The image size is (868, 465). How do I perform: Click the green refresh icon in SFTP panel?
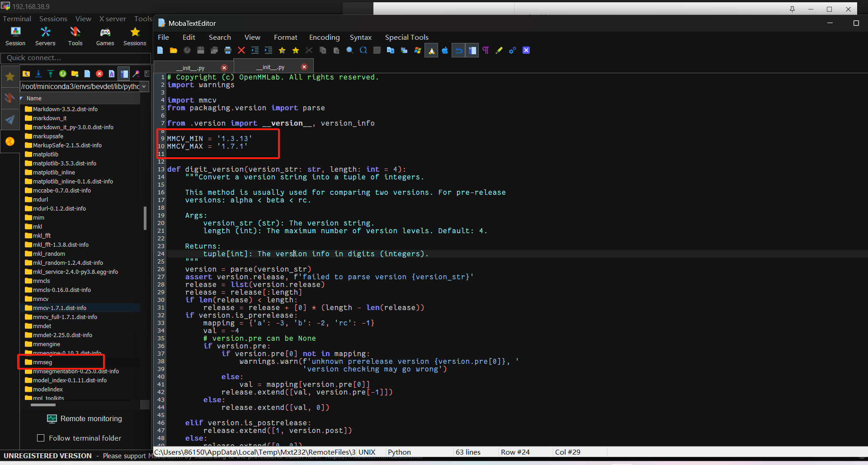[63, 74]
